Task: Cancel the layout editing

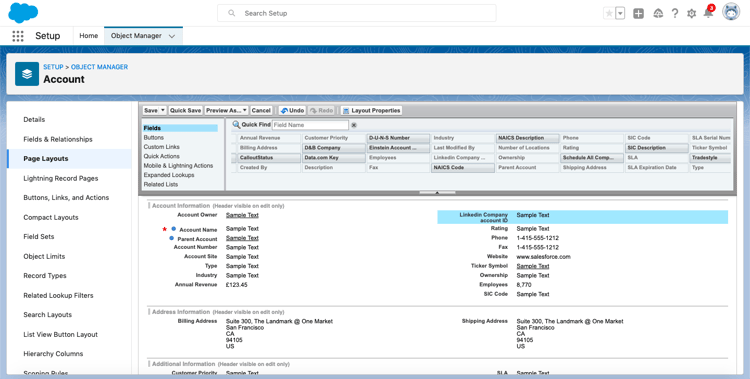Action: pyautogui.click(x=261, y=111)
